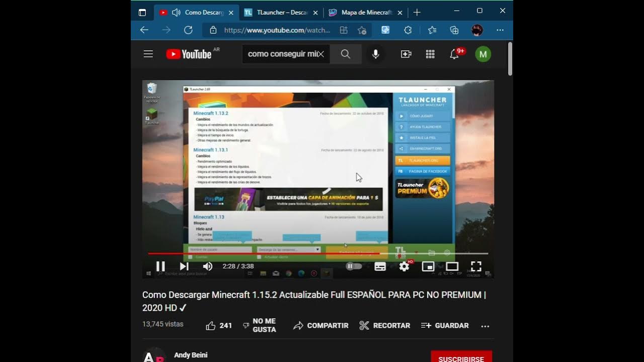Open the tab actions menu icon
This screenshot has height=362, width=644.
142,13
